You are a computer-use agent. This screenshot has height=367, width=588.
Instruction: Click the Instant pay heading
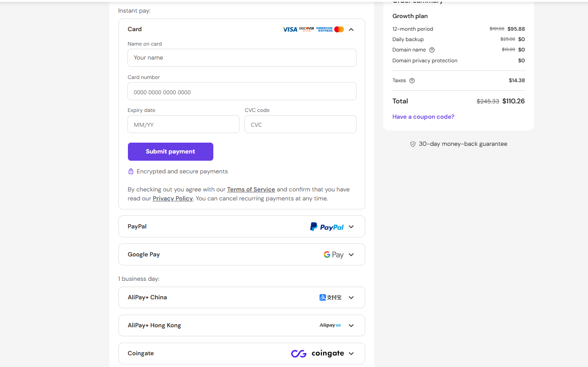(x=134, y=11)
